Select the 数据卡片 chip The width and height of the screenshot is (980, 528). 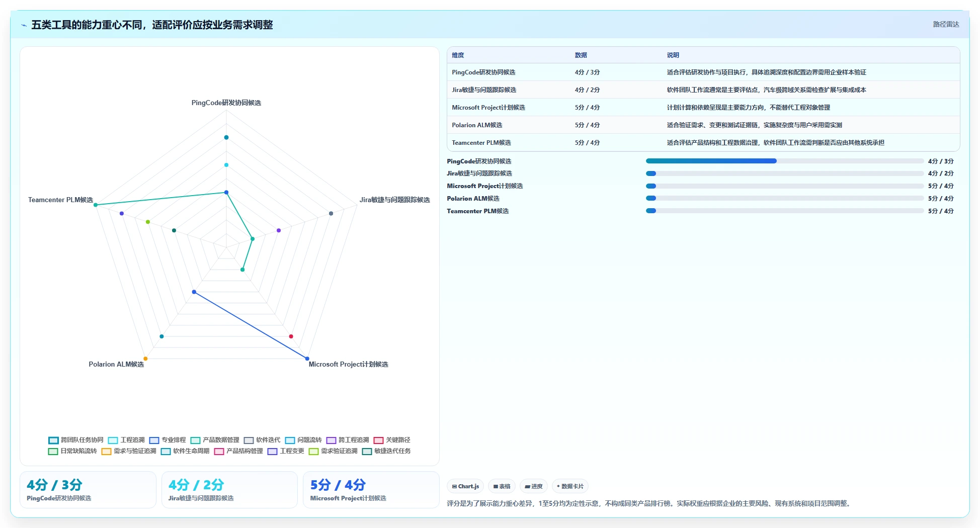(x=570, y=486)
